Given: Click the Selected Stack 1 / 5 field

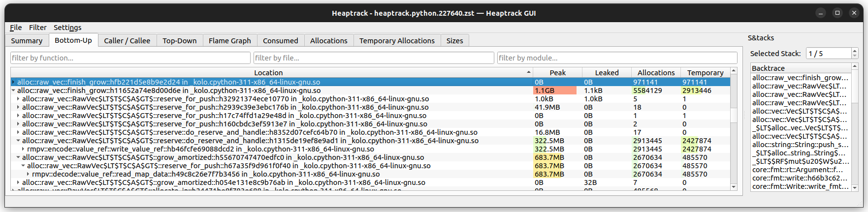Looking at the screenshot, I should pos(829,53).
